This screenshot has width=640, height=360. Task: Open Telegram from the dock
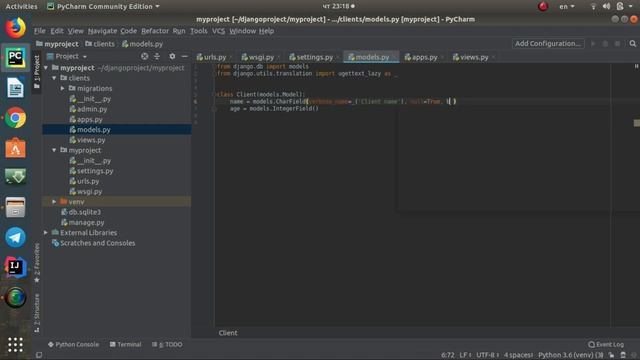coord(16,238)
